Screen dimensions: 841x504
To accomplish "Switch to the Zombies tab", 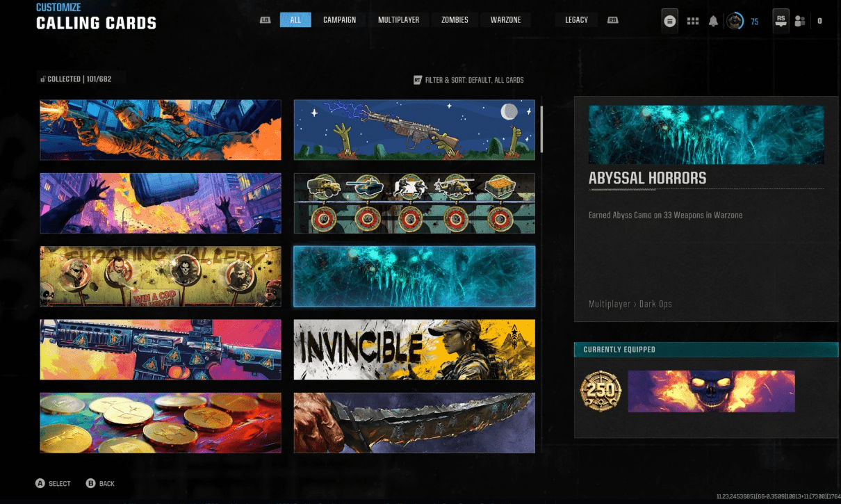I will tap(455, 20).
